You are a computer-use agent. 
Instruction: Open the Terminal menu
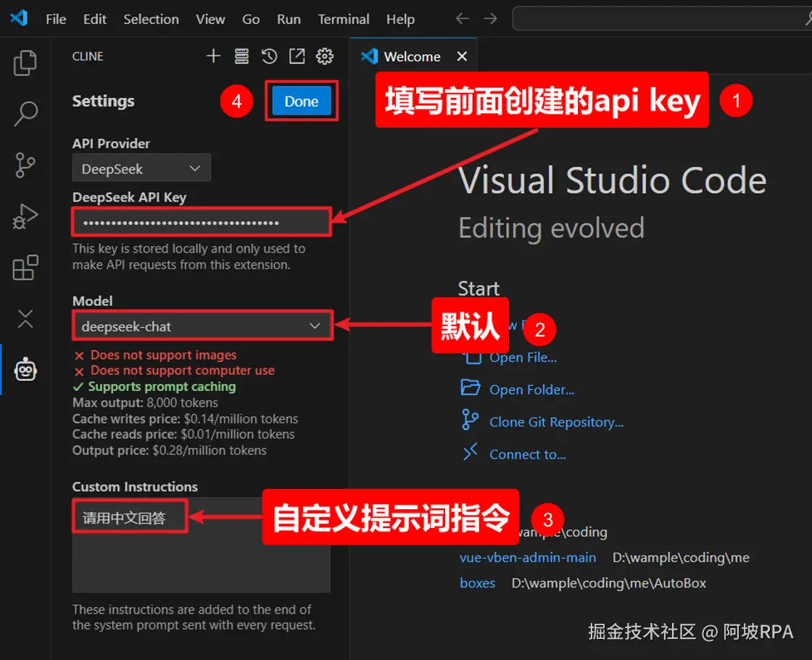click(x=344, y=19)
